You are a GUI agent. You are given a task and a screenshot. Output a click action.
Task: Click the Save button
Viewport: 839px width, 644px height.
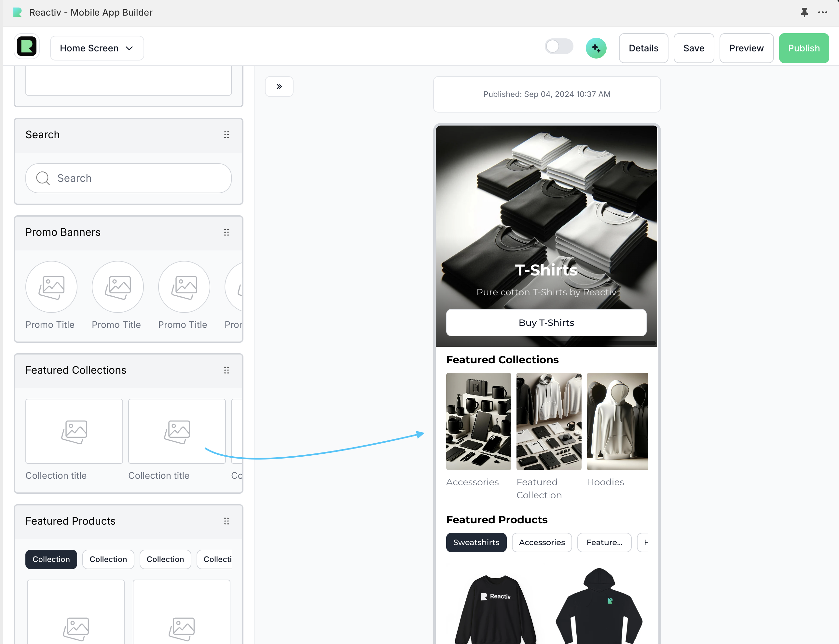(693, 48)
